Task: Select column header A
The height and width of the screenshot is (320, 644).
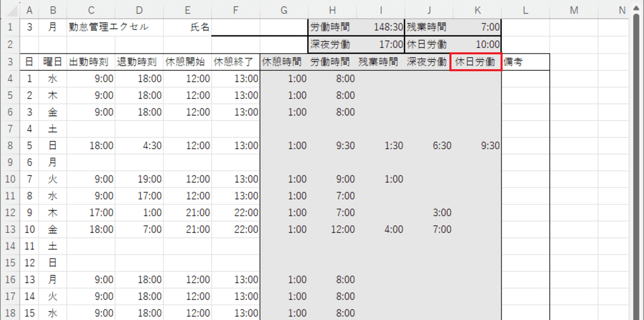Action: click(29, 10)
